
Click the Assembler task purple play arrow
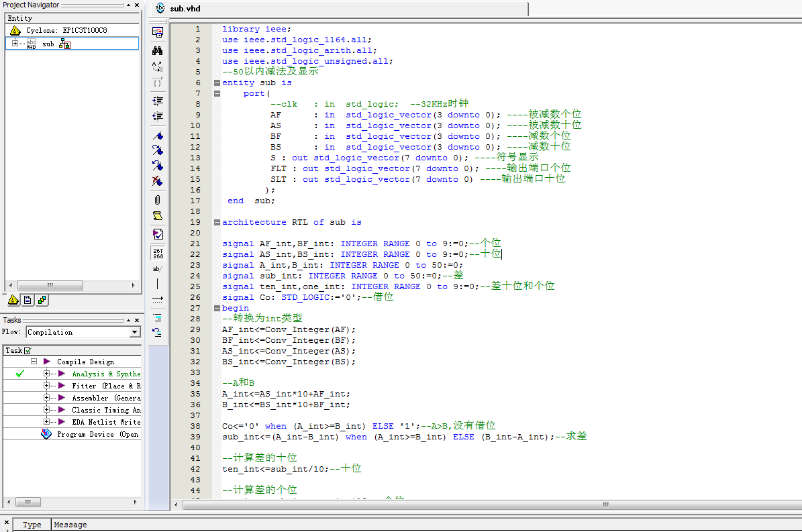coord(62,398)
